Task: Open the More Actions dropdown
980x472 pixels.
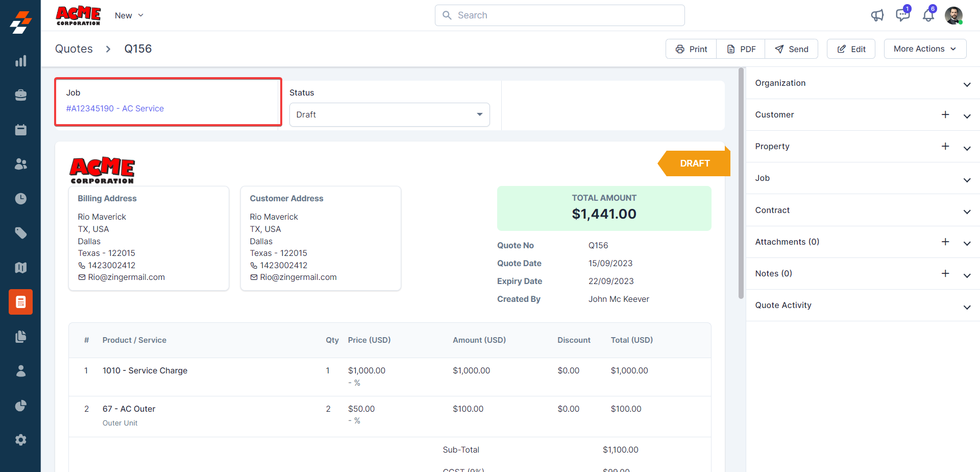Action: click(925, 49)
